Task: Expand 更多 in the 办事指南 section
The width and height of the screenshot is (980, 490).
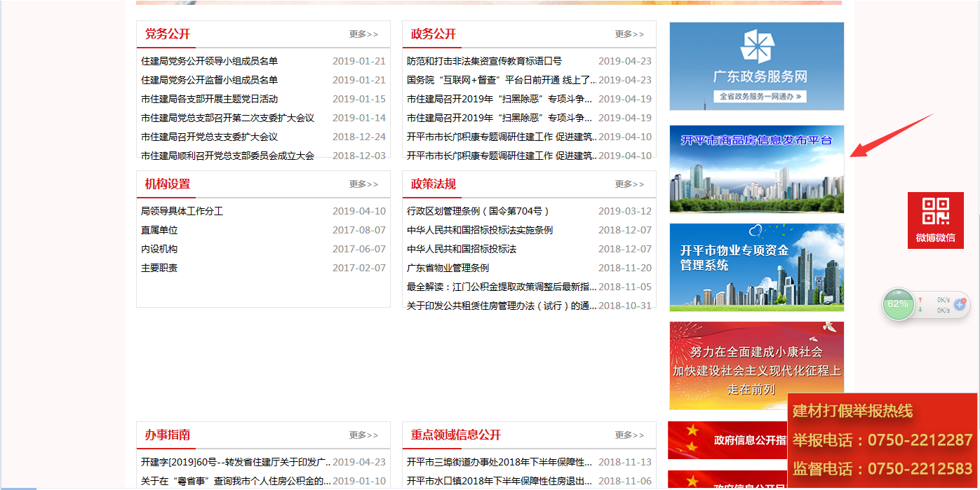Action: [x=363, y=435]
